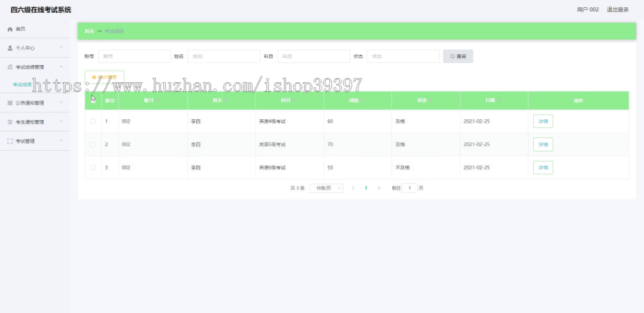Select page number 1 in pagination
644x313 pixels.
tap(366, 188)
